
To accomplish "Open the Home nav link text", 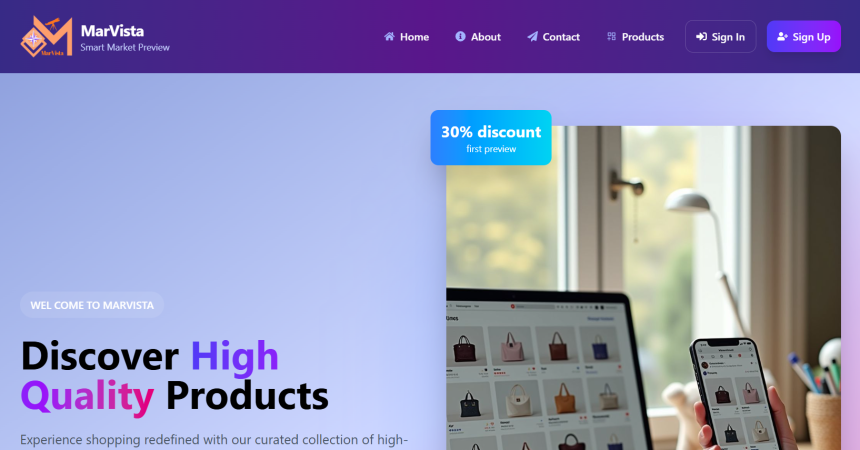I will tap(414, 37).
